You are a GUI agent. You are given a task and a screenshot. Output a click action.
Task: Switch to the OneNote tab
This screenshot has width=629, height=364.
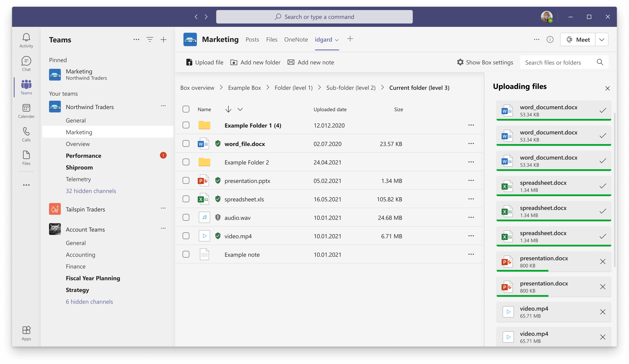[296, 40]
